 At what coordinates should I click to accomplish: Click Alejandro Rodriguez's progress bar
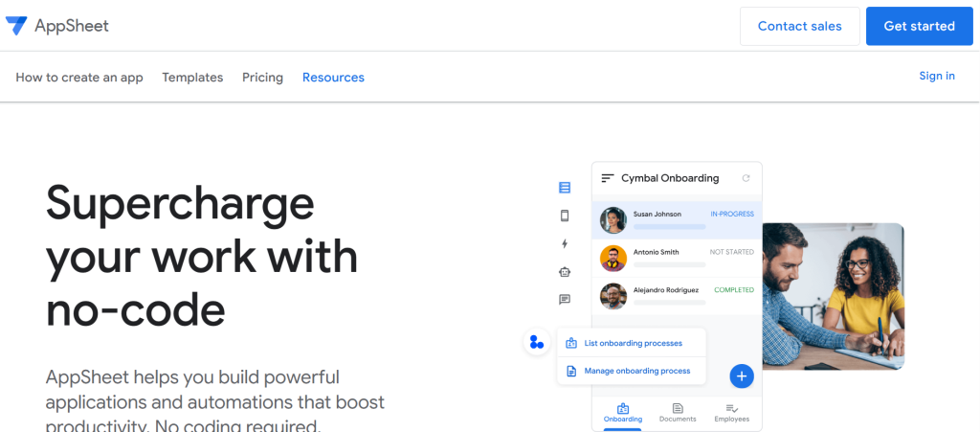coord(669,303)
